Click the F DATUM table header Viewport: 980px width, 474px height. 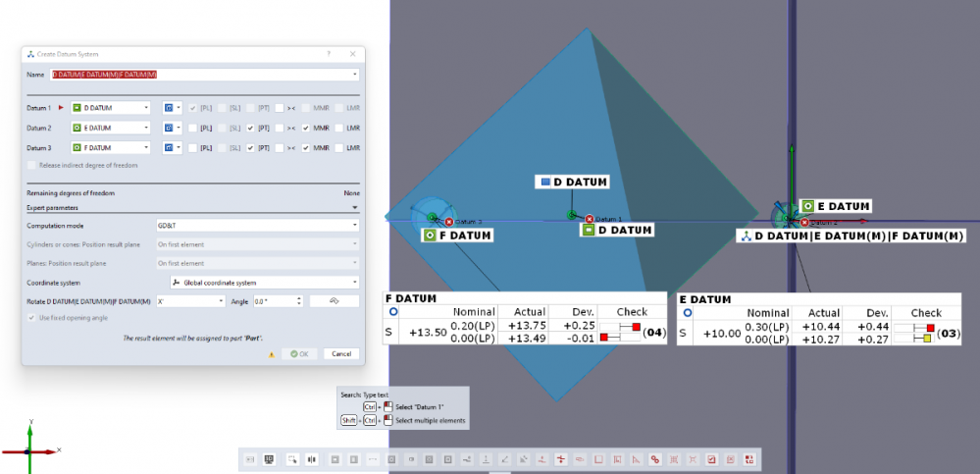[x=525, y=299]
